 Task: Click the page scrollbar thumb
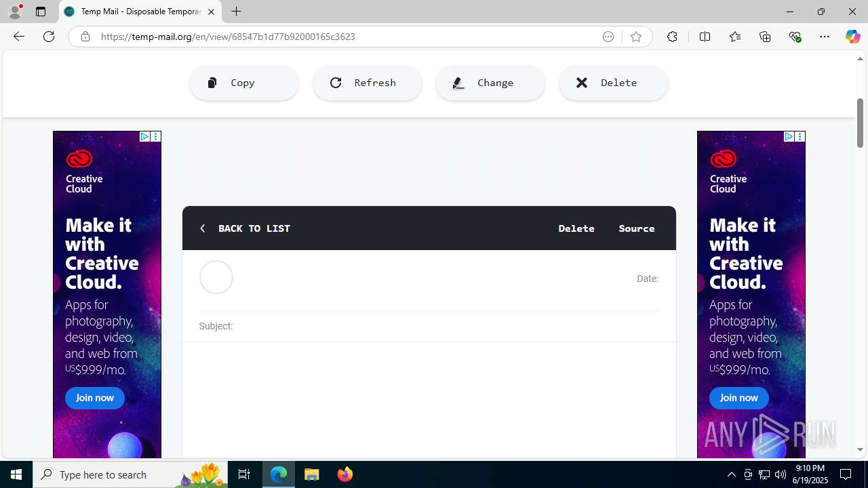pos(860,123)
